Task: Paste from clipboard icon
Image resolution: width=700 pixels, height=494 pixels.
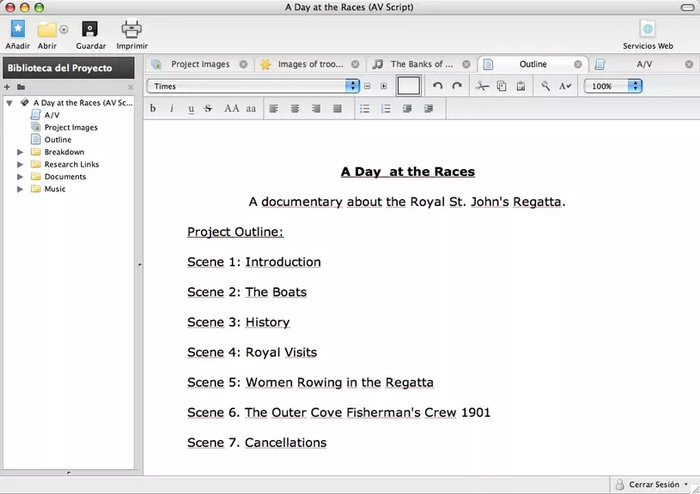Action: (521, 86)
